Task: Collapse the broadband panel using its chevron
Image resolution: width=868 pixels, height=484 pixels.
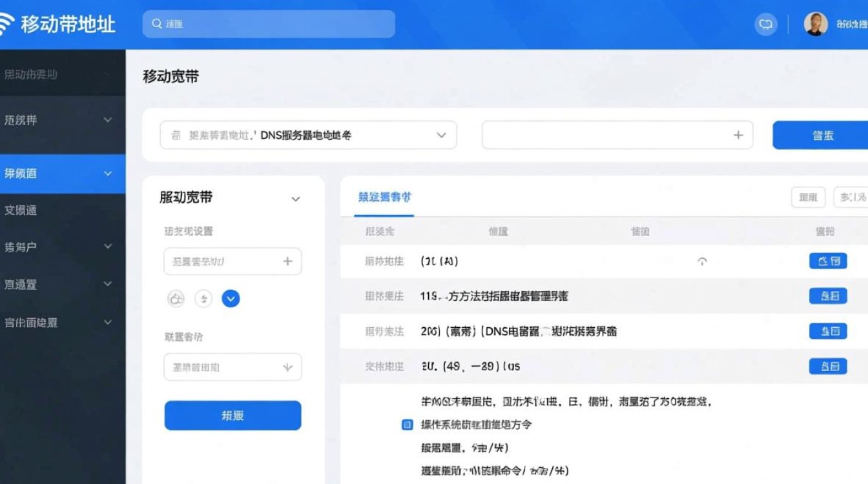Action: [x=295, y=199]
